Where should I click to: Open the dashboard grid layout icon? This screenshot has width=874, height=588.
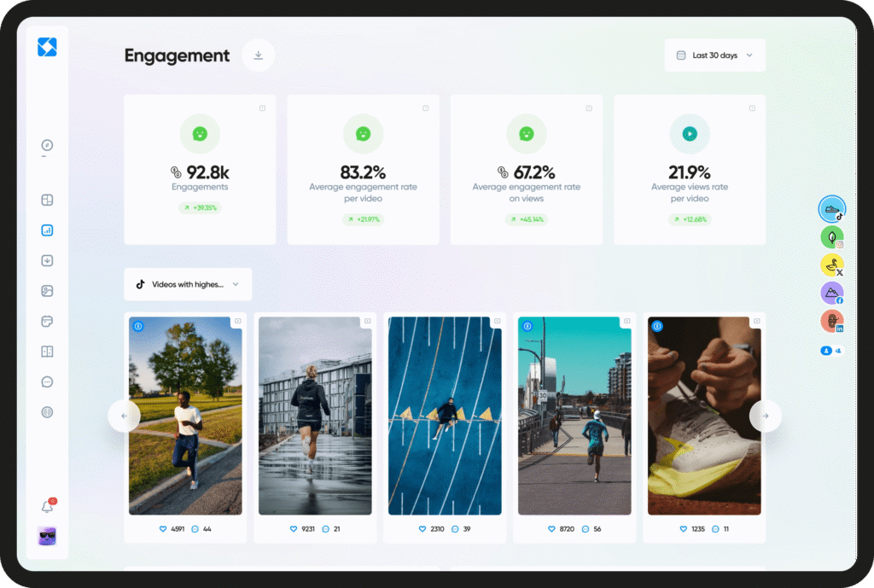(x=48, y=200)
